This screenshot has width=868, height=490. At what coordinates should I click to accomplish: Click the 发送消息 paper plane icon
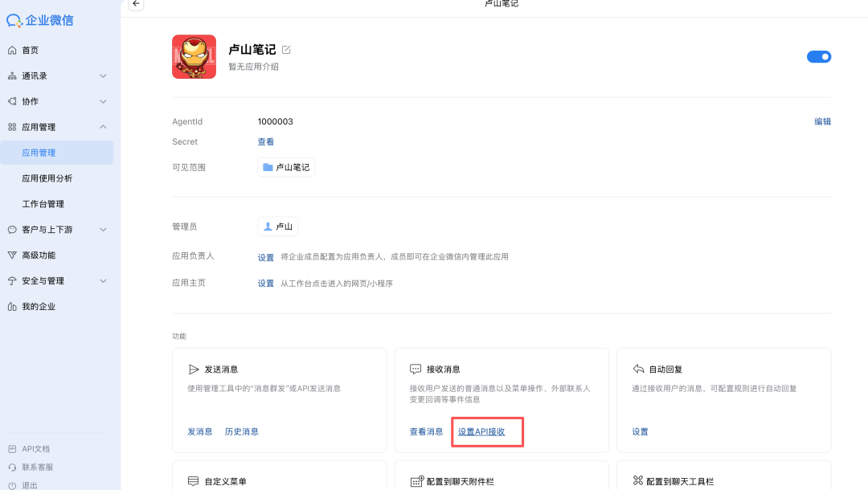tap(194, 370)
